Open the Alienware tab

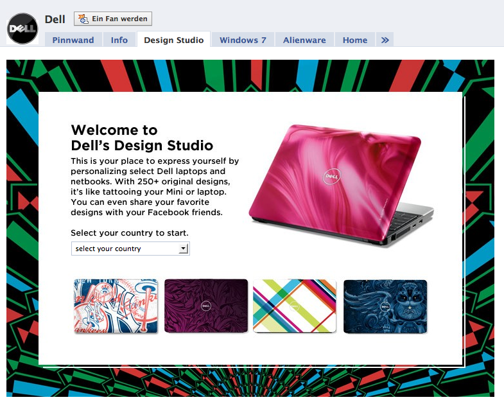(x=305, y=40)
